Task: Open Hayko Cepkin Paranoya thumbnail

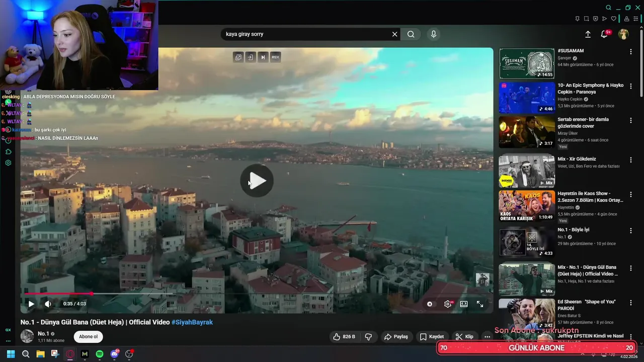Action: tap(527, 98)
